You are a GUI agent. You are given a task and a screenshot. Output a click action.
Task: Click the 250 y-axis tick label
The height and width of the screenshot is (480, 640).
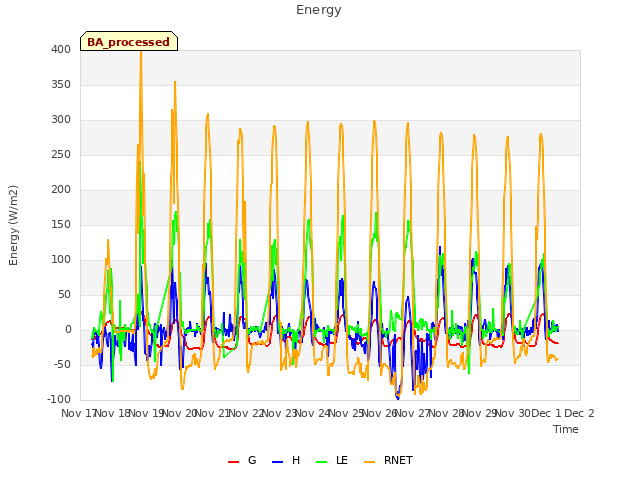(61, 155)
